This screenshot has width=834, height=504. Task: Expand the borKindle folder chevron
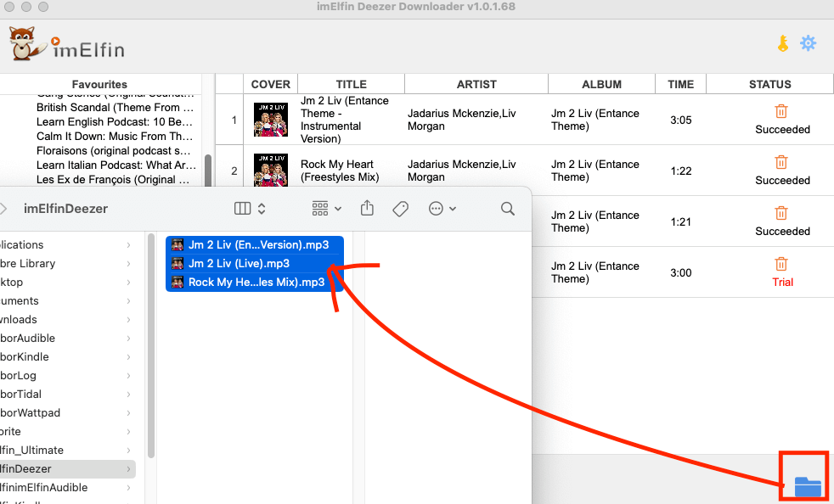129,356
